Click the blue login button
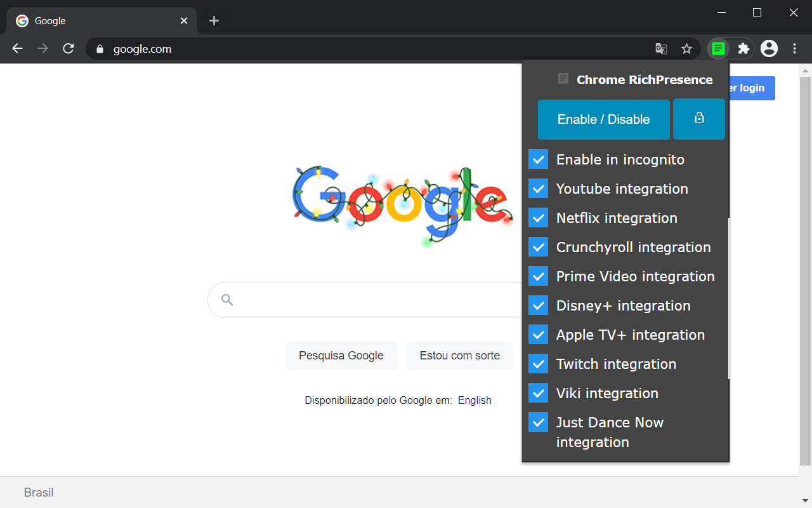Viewport: 812px width, 508px height. point(752,88)
